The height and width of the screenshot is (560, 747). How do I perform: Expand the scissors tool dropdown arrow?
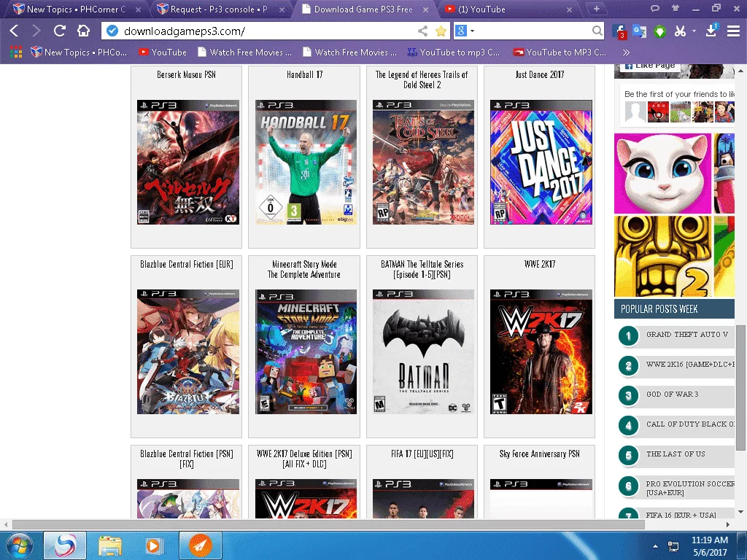(x=694, y=31)
